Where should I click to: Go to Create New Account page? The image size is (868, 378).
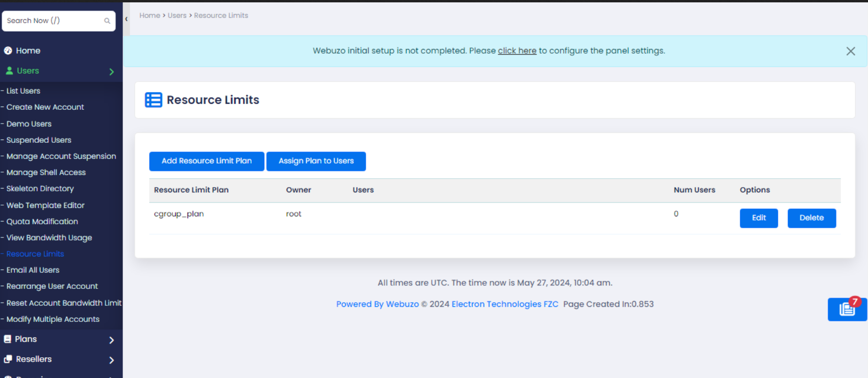pyautogui.click(x=45, y=107)
